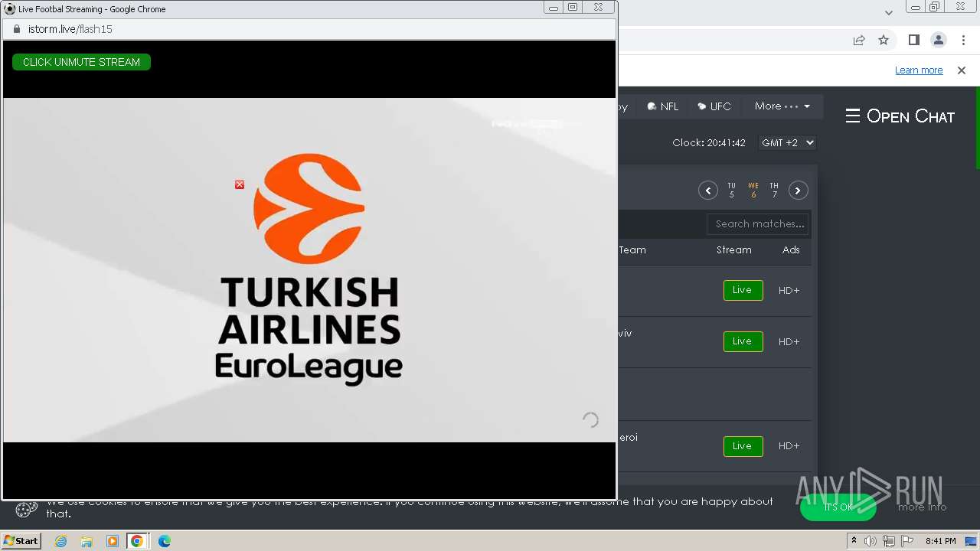This screenshot has height=551, width=980.
Task: Follow the Learn more link
Action: pyautogui.click(x=919, y=70)
